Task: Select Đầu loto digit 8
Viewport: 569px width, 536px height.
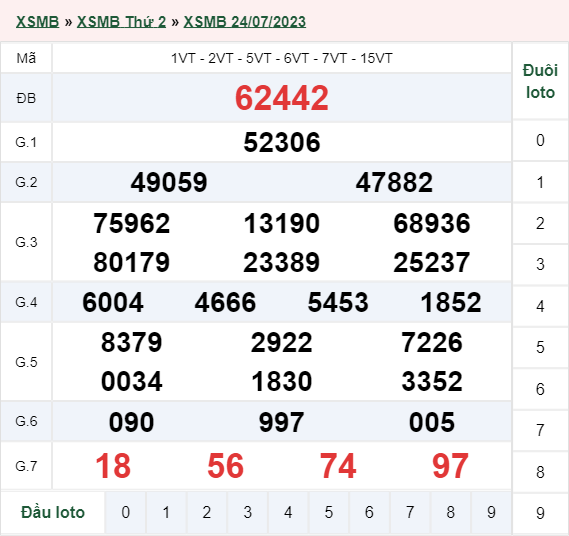Action: 451,512
